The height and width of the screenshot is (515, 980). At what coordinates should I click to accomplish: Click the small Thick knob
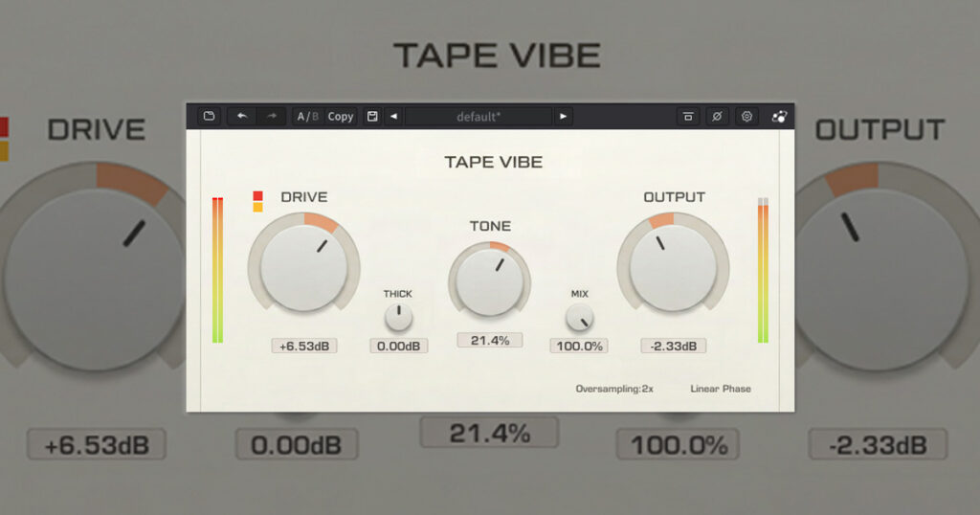[398, 317]
